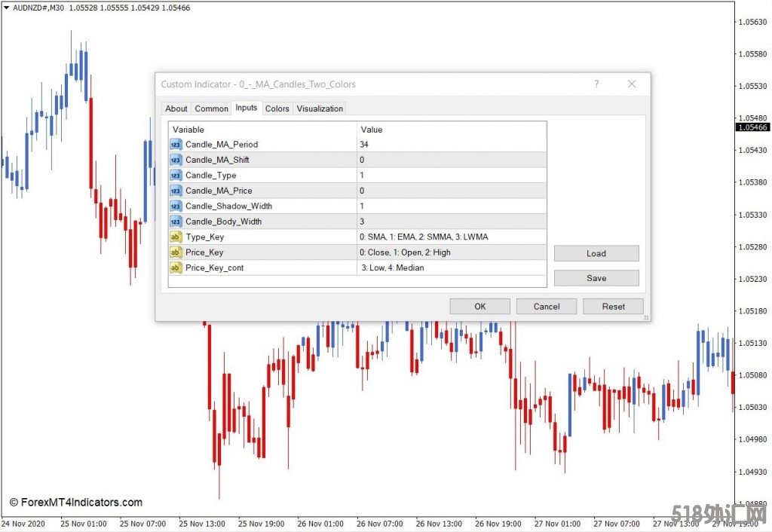Reset inputs with the Reset button
This screenshot has width=772, height=532.
point(613,307)
